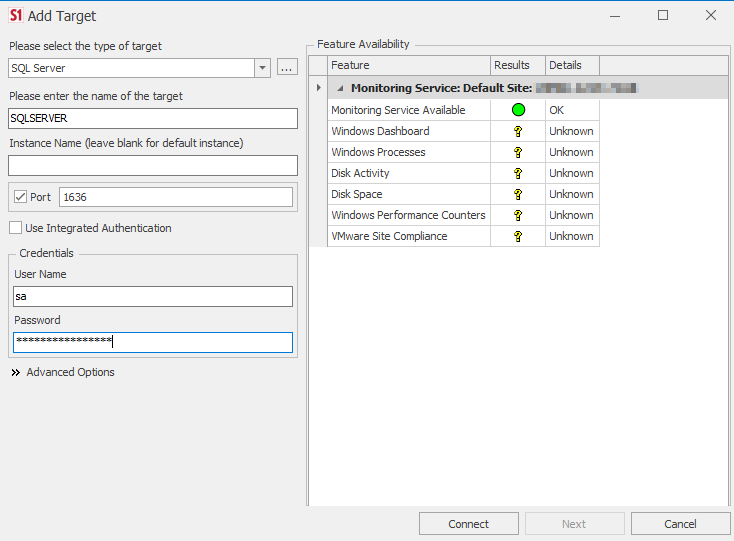Select the Windows Performance Counters feature cell
This screenshot has height=541, width=734.
pyautogui.click(x=409, y=215)
